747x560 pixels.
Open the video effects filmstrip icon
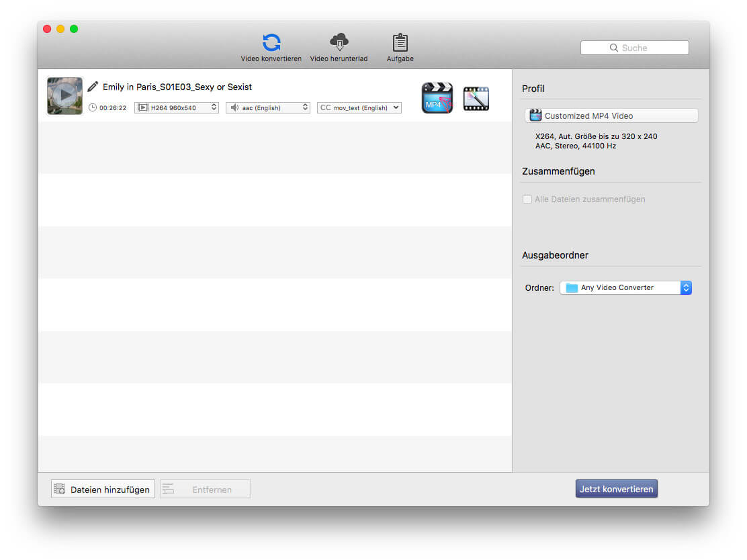[476, 99]
